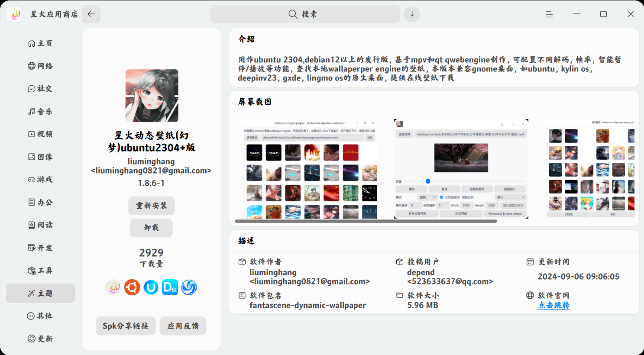Select the 主题 themes category
This screenshot has width=644, height=355.
pyautogui.click(x=41, y=293)
